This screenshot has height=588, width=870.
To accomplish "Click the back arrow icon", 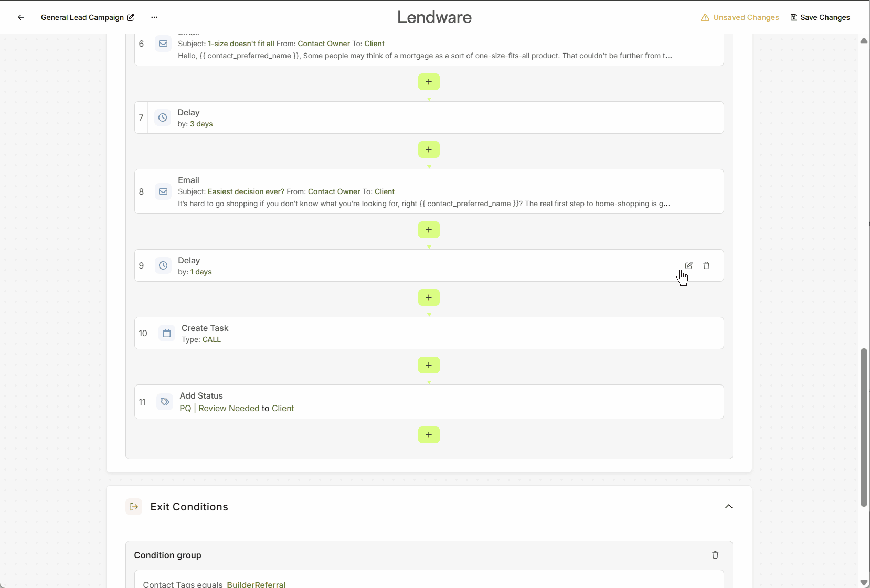I will (x=21, y=17).
